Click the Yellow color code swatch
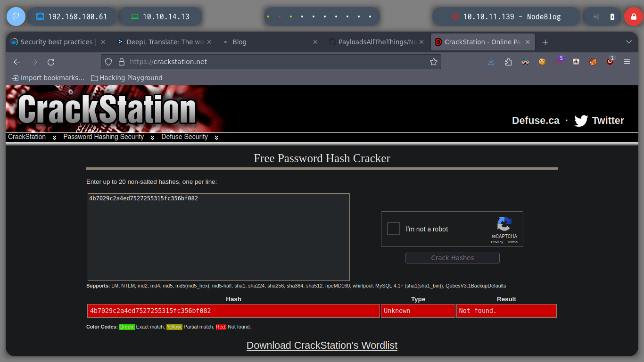 pos(174,327)
